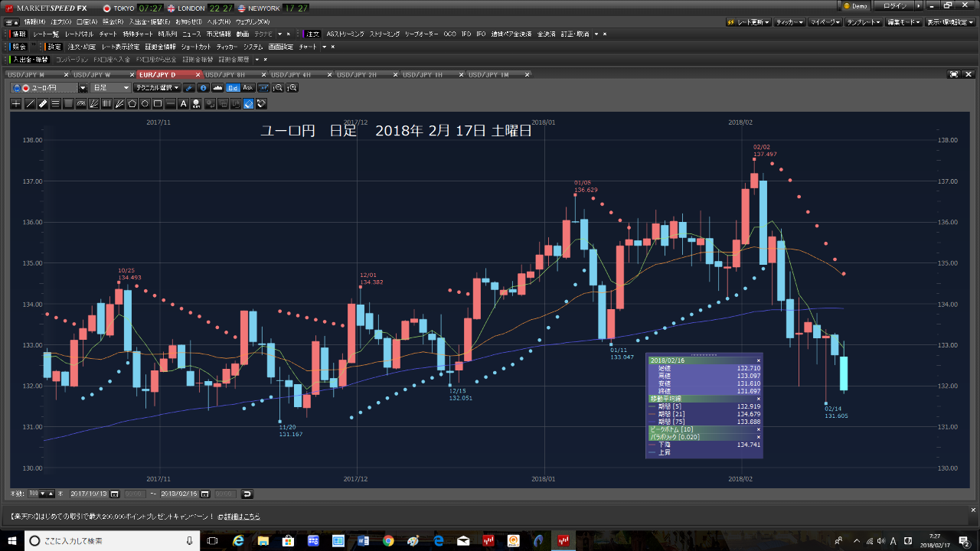
Task: Select the rectangle drawing tool
Action: coord(158,103)
